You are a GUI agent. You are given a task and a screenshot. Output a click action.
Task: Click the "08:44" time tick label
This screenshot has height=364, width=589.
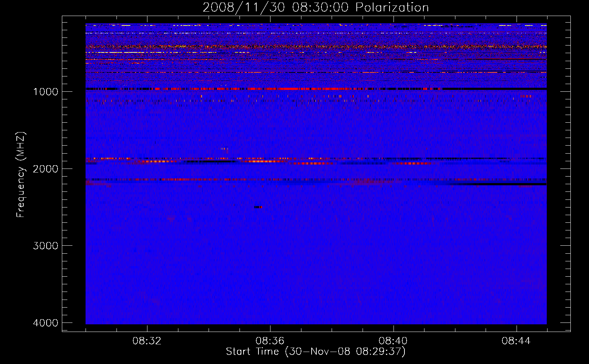[516, 341]
